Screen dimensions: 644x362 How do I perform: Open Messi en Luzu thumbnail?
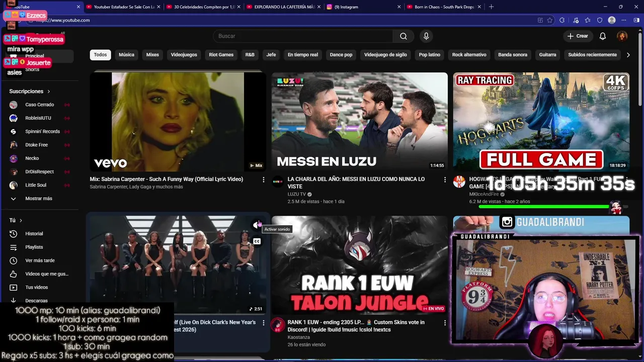(360, 122)
